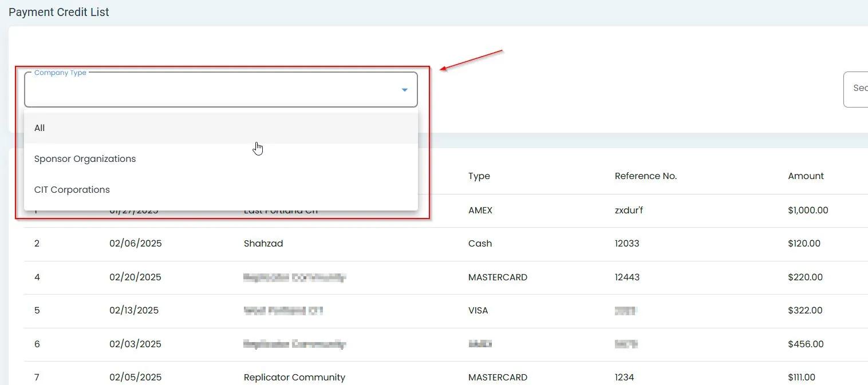
Task: Open the Company Type combo box field
Action: coord(212,90)
